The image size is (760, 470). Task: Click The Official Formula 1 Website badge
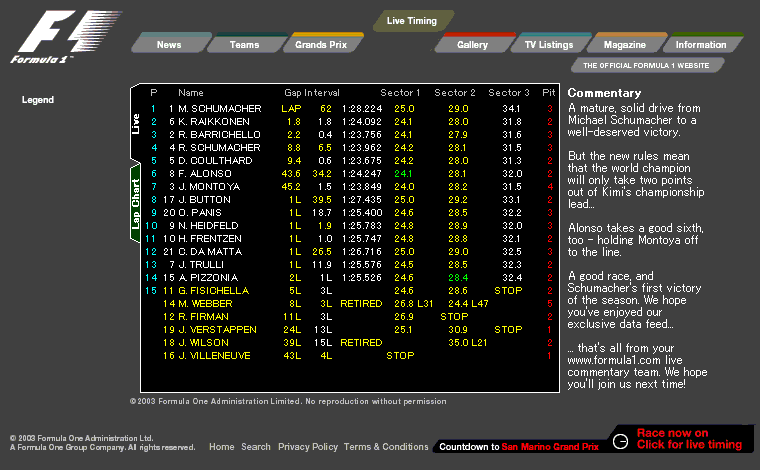[x=647, y=65]
